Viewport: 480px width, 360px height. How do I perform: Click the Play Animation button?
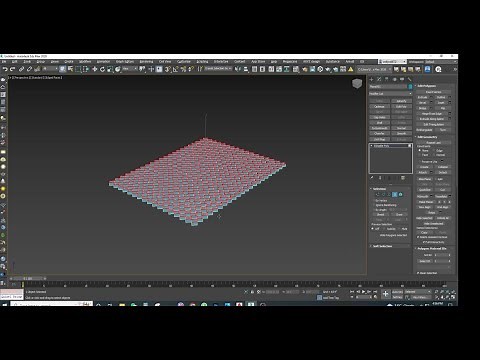pos(364,292)
